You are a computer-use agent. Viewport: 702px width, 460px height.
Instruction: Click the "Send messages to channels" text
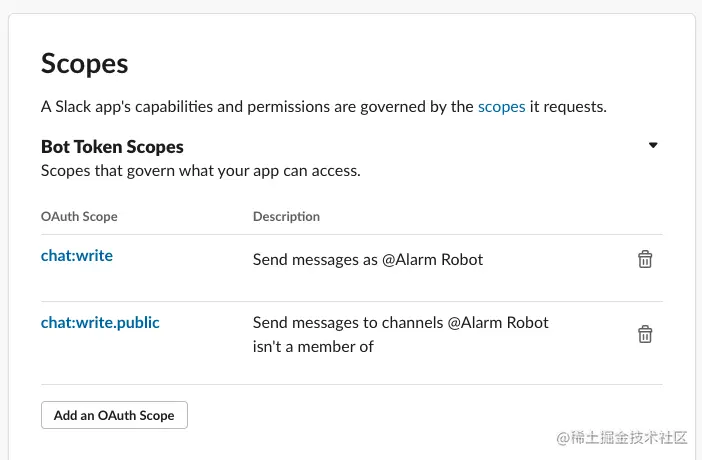click(347, 323)
